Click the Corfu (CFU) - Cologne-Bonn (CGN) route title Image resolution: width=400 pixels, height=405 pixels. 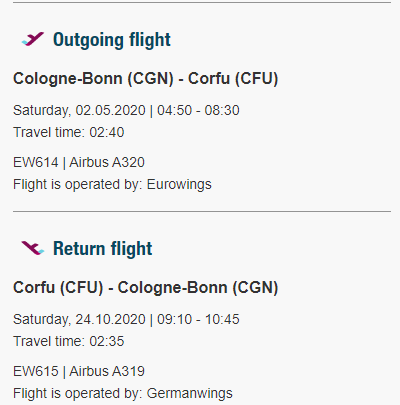pos(146,288)
